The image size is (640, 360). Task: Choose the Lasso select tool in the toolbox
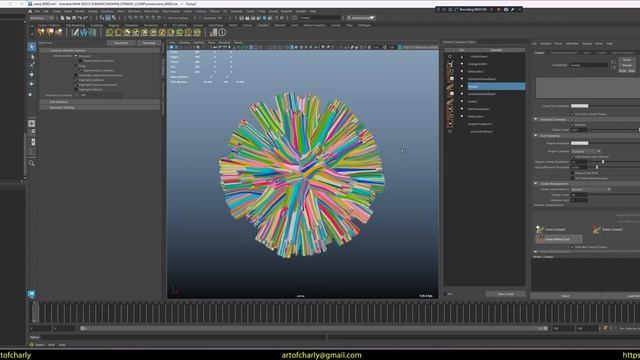click(x=32, y=57)
